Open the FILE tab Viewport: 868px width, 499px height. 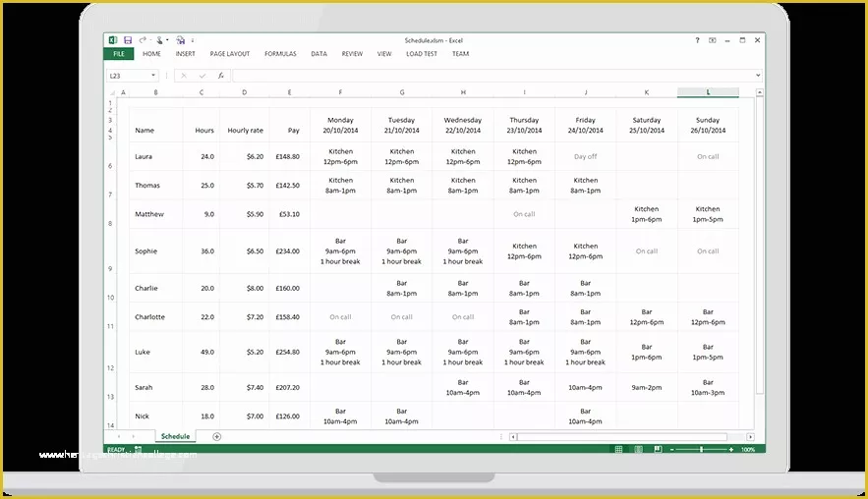tap(119, 54)
